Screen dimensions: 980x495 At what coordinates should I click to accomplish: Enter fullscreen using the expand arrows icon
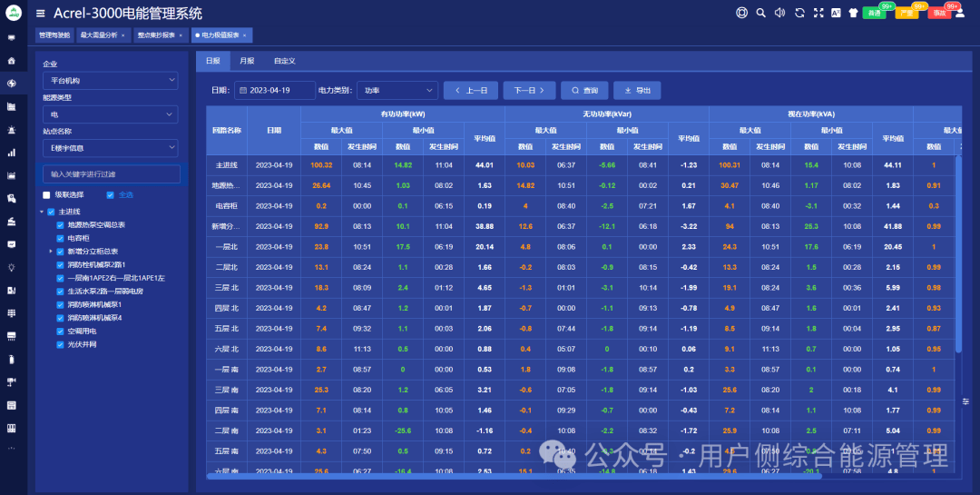[818, 13]
